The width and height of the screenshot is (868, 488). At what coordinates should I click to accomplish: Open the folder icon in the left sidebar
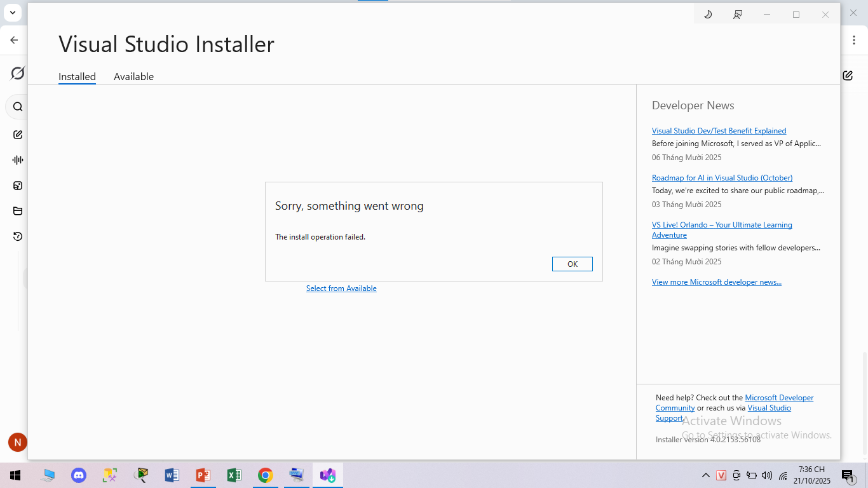click(x=18, y=211)
